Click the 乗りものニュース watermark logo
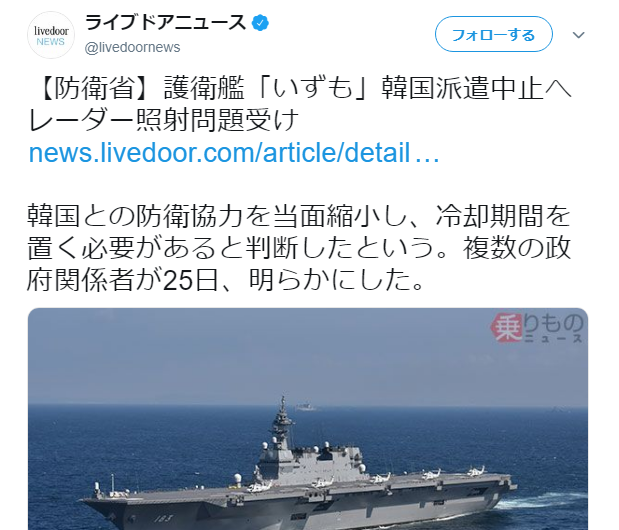This screenshot has height=530, width=619. [537, 328]
